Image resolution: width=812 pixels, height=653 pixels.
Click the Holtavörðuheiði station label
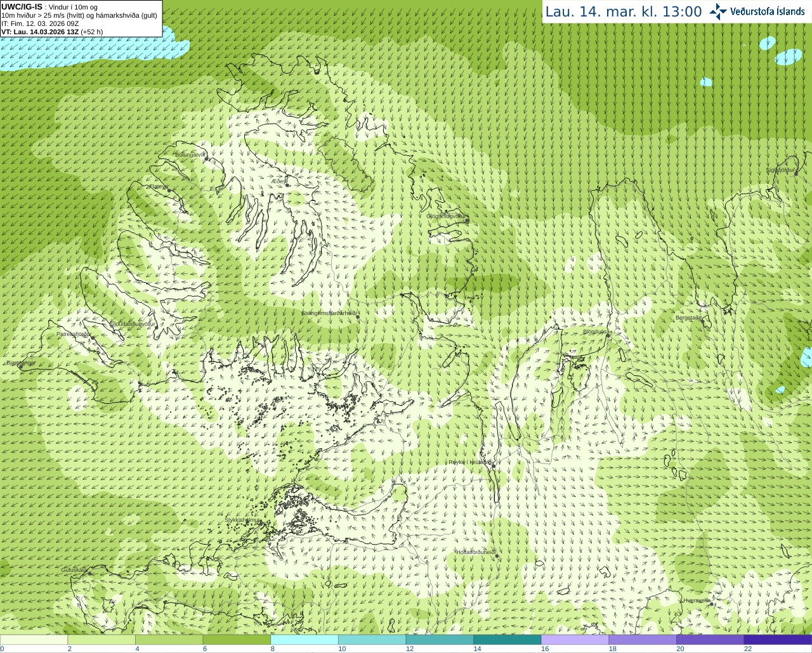pos(476,552)
